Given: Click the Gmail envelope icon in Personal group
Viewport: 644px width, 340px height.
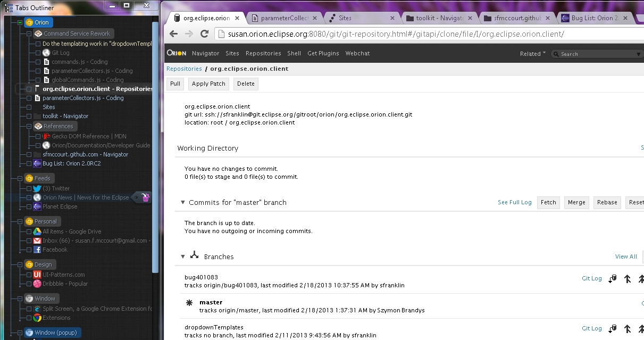Looking at the screenshot, I should click(x=37, y=241).
